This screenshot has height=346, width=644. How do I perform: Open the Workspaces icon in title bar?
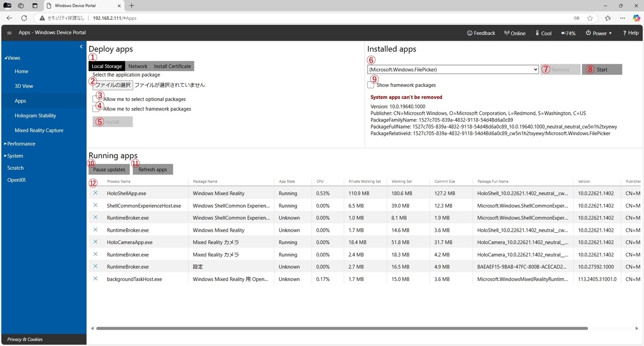(21, 5)
